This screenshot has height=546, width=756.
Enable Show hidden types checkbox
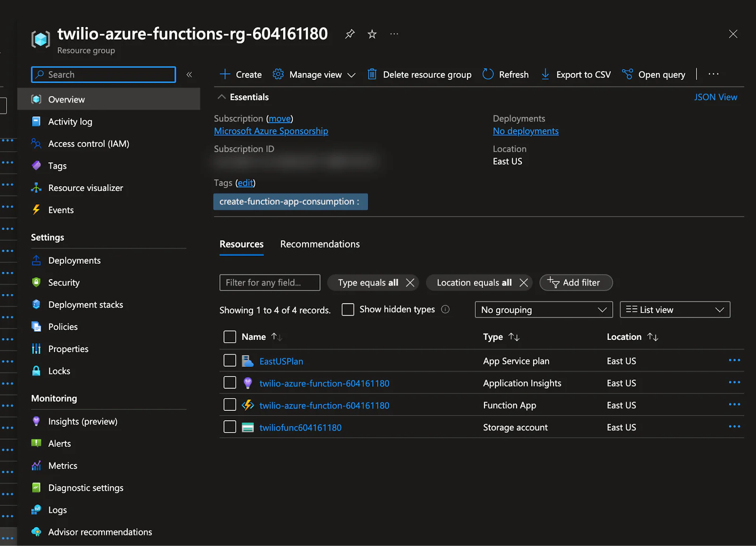coord(348,310)
